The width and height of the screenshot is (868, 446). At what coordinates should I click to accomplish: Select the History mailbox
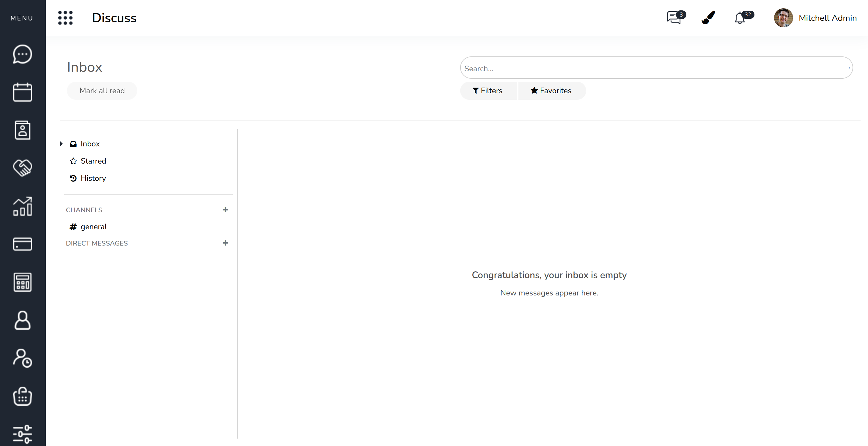pyautogui.click(x=93, y=178)
